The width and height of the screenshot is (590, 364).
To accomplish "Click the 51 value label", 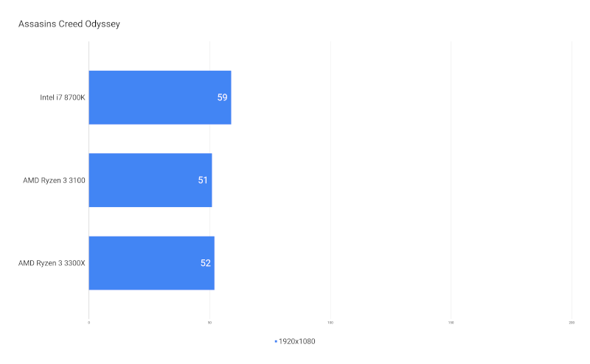I will pos(203,180).
